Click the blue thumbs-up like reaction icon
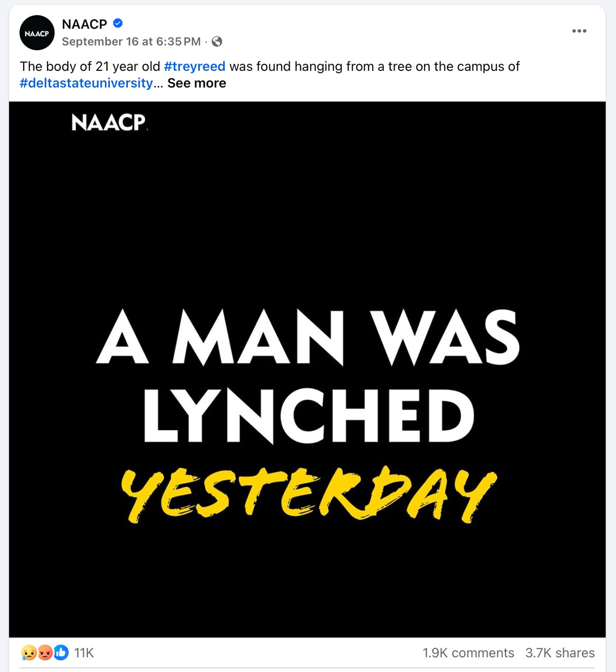Screen dimensions: 616x672 61,652
